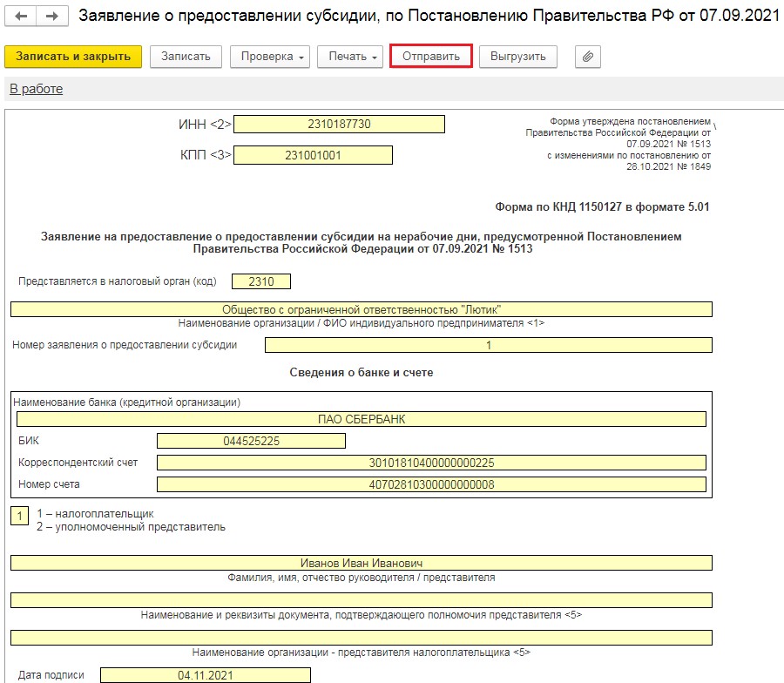Select the representative organization name field
Image resolution: width=784 pixels, height=683 pixels.
(362, 638)
